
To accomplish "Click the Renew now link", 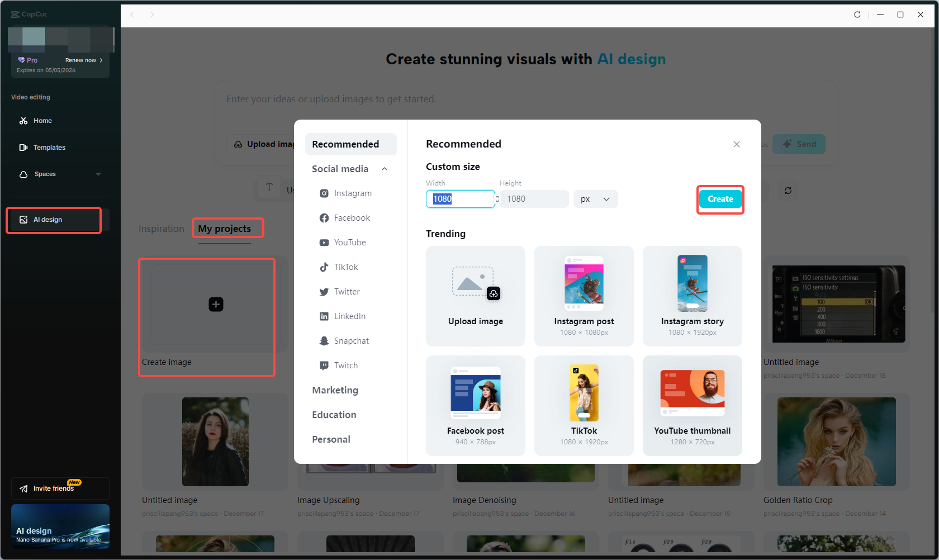I will [x=82, y=60].
